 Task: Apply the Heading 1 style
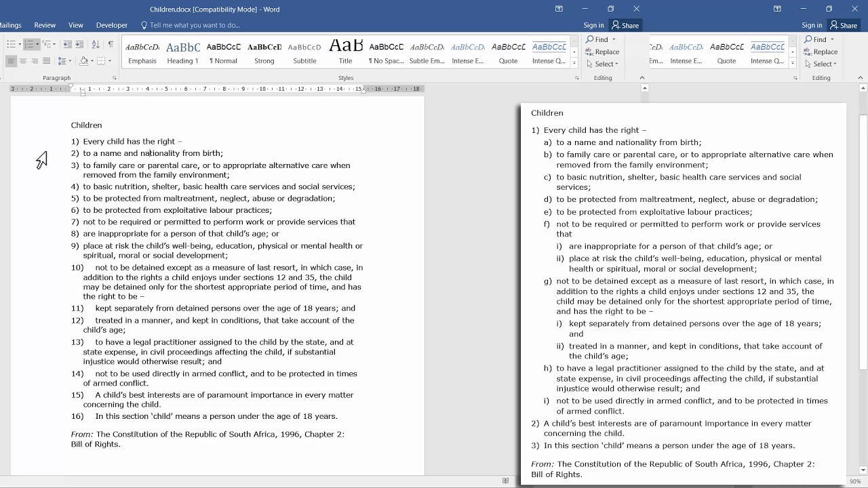(x=183, y=53)
